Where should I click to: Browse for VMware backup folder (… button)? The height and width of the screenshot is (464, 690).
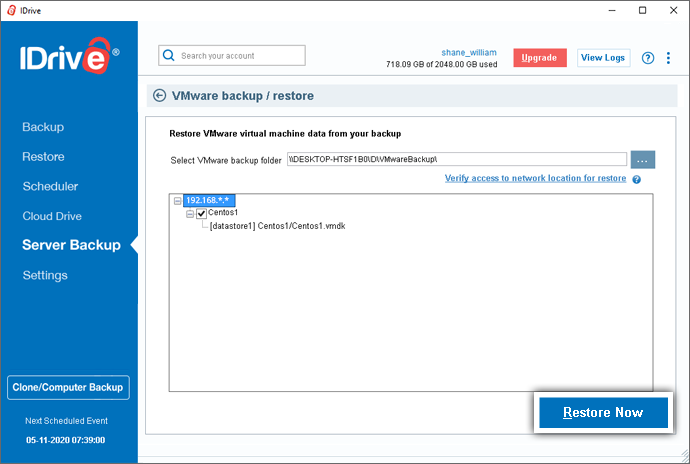[642, 160]
